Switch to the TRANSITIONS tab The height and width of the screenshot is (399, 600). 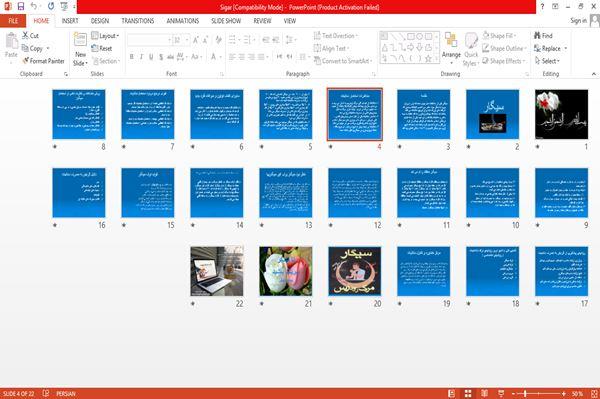(138, 21)
